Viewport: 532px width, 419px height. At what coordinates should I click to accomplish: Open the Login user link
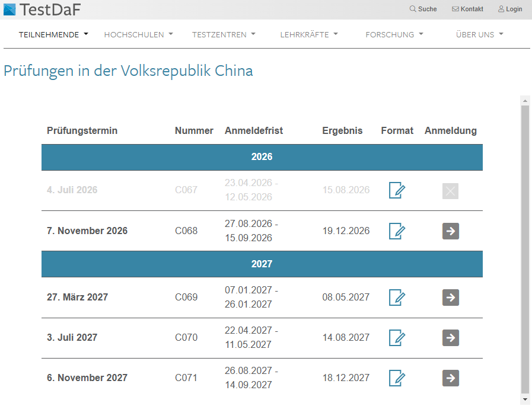click(510, 9)
